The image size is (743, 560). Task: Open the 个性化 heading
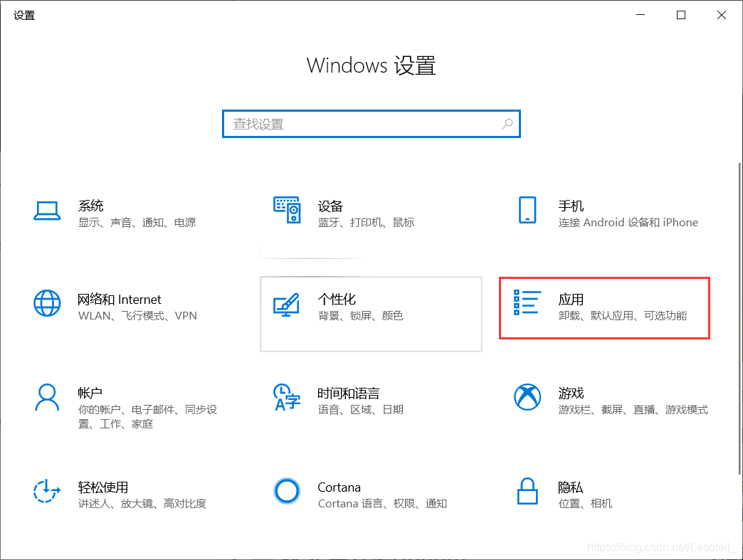click(337, 300)
